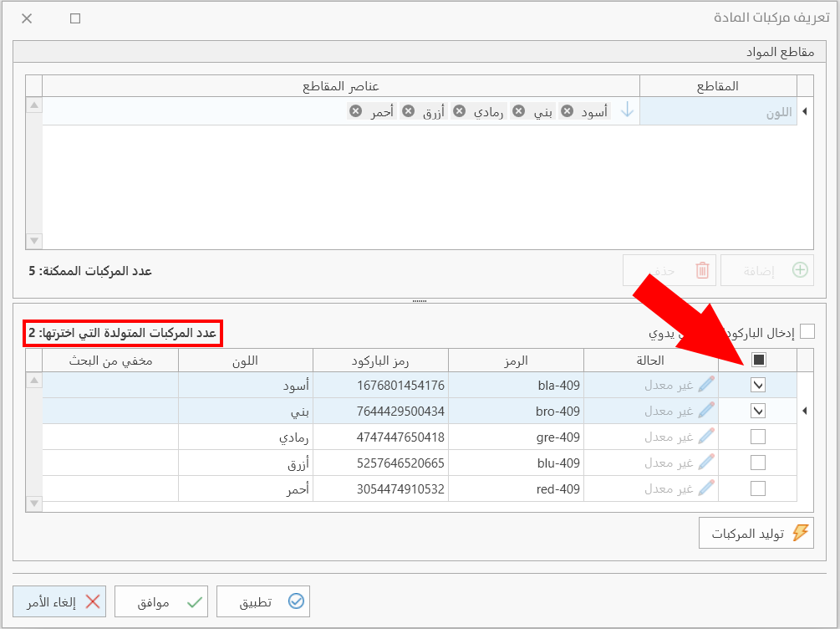Maximize the dialog window
Viewport: 840px width, 629px height.
(x=75, y=18)
